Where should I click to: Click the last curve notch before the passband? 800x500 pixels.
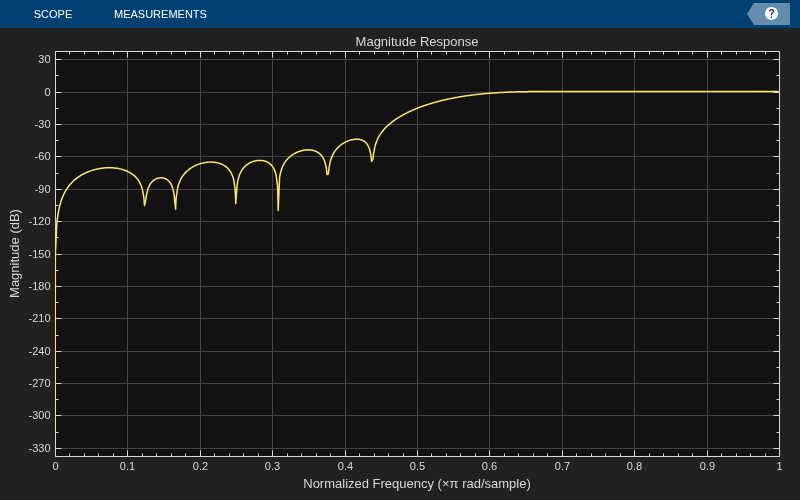[x=372, y=159]
